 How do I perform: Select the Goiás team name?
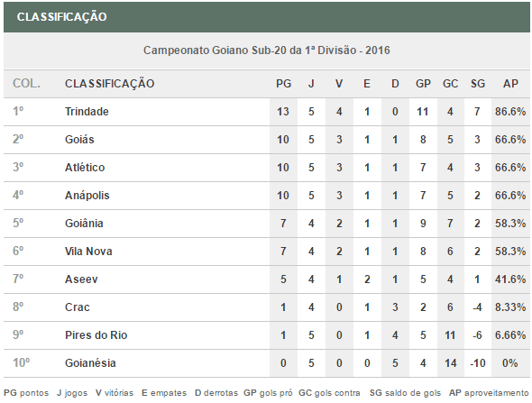pyautogui.click(x=79, y=140)
